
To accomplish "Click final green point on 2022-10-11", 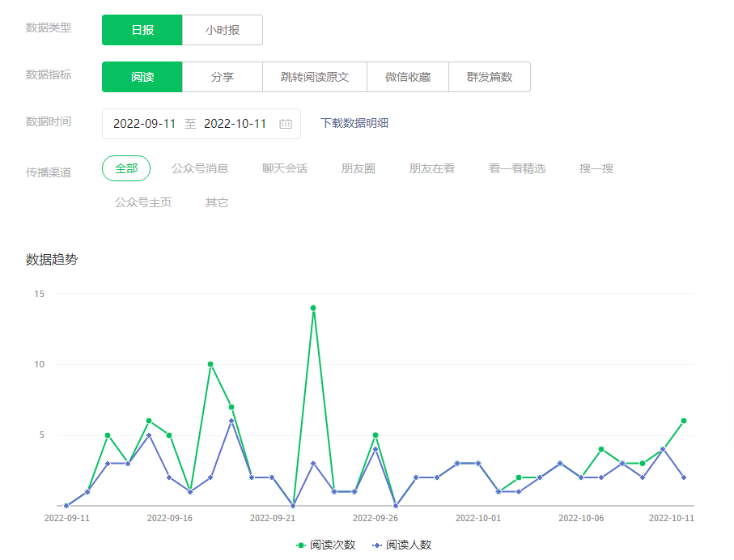I will (x=684, y=421).
